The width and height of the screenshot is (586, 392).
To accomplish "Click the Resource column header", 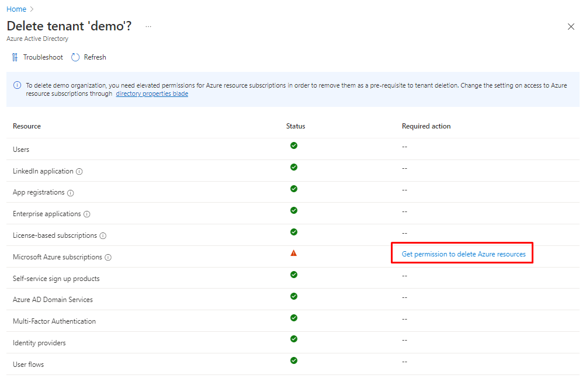I will point(27,126).
